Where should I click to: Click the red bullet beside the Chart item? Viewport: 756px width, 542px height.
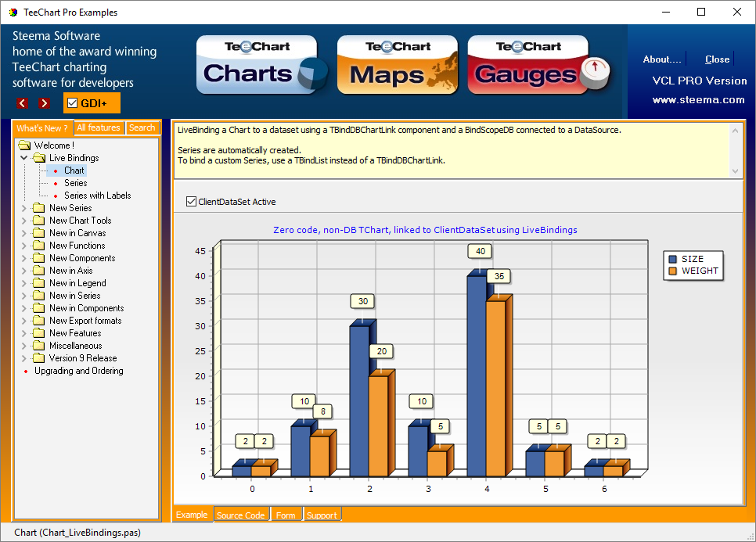pos(56,170)
